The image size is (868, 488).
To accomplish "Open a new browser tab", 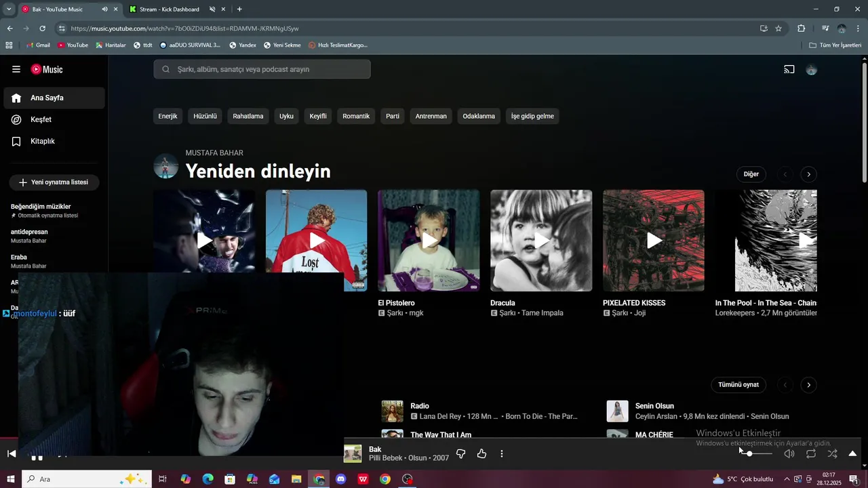I will pos(239,9).
